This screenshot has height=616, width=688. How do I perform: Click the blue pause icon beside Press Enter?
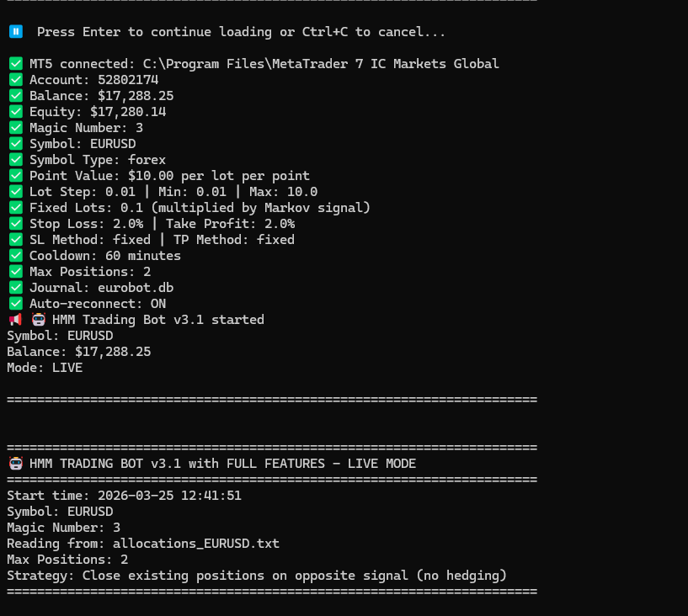coord(16,32)
